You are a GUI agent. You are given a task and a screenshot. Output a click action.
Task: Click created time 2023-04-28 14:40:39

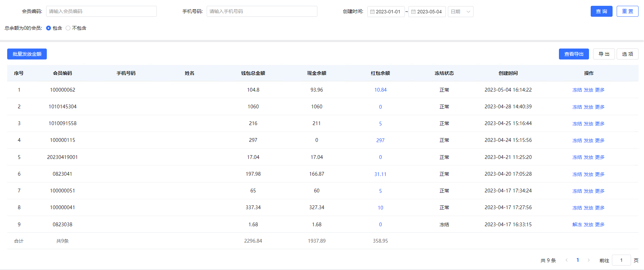508,107
